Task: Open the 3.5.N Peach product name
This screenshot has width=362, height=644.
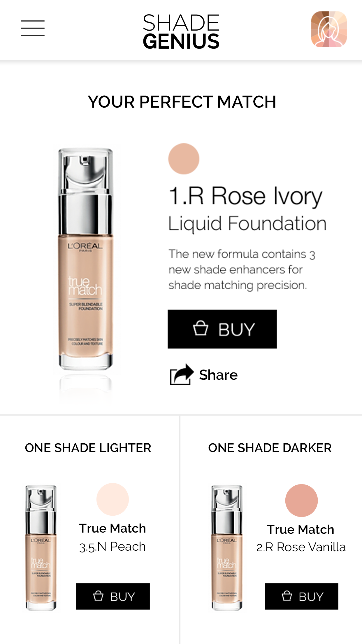Action: [113, 547]
